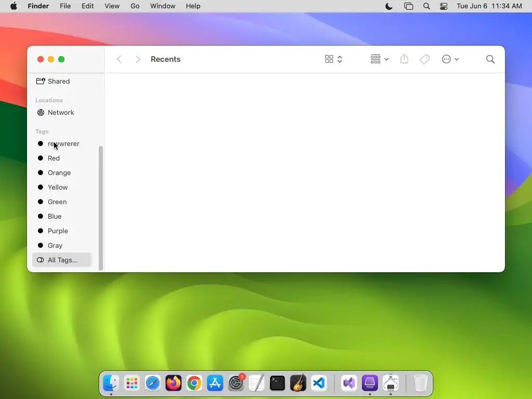Screen dimensions: 532x399
Task: Zoom the Finder window with green button
Action: pyautogui.click(x=61, y=59)
